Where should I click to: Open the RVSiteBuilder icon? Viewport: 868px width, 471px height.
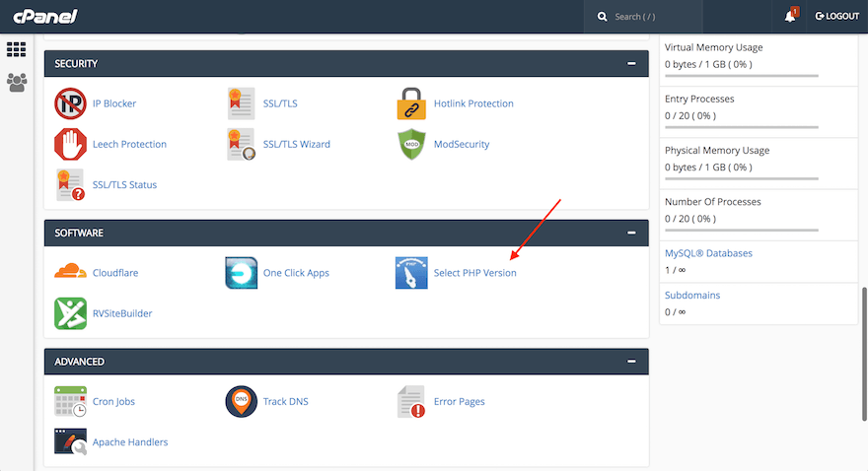70,313
